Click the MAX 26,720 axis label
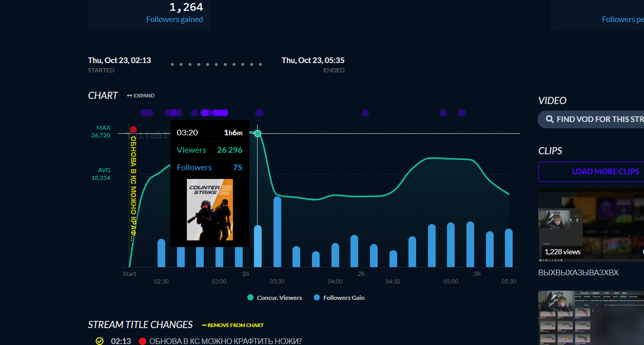The image size is (644, 345). pos(101,131)
